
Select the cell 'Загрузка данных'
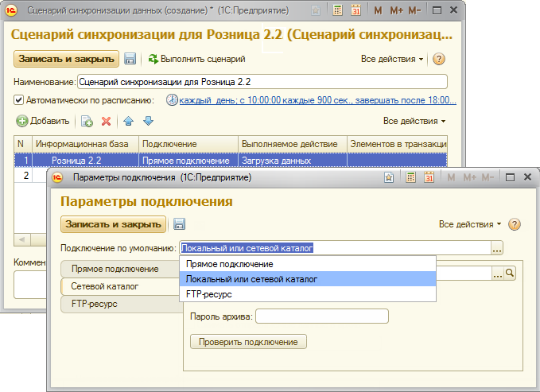tap(293, 161)
